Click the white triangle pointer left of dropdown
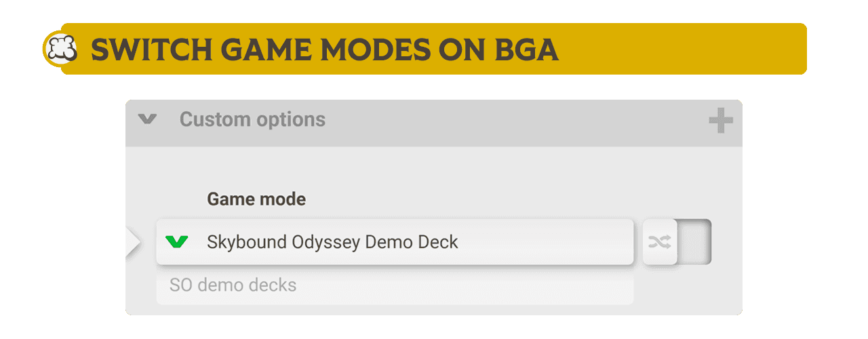The image size is (868, 339). [x=133, y=242]
